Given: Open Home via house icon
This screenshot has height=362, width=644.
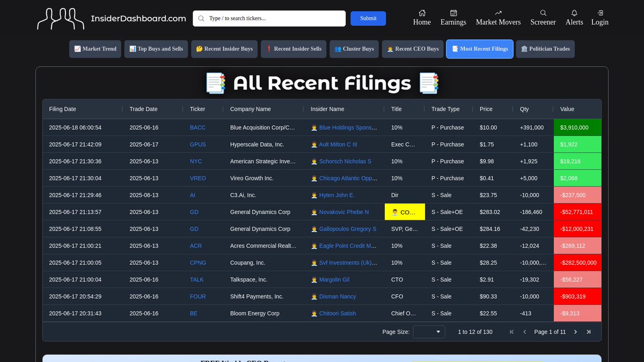Looking at the screenshot, I should click(422, 13).
